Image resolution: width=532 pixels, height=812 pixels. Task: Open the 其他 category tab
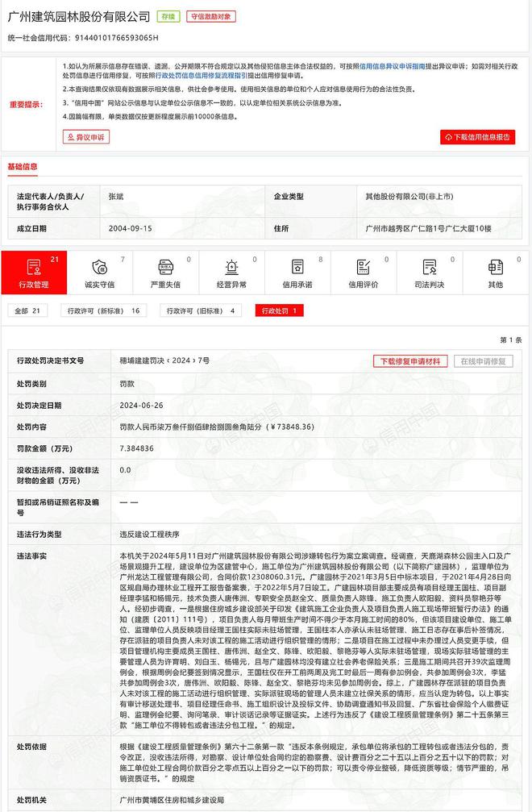[x=495, y=273]
